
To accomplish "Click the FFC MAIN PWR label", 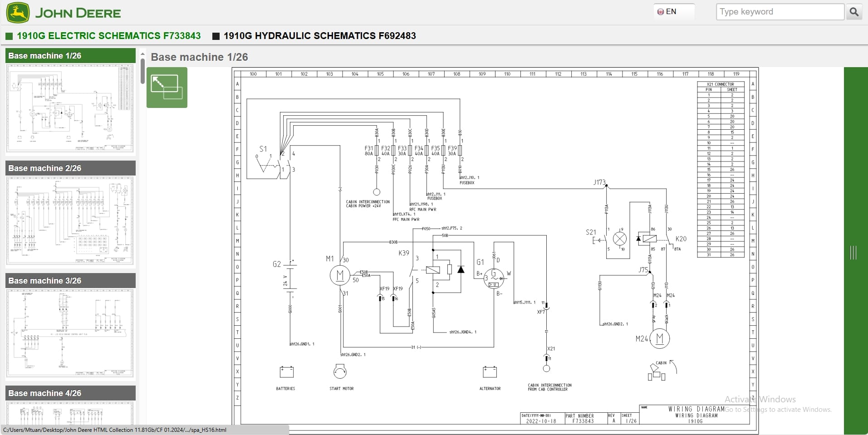I will pyautogui.click(x=406, y=220).
